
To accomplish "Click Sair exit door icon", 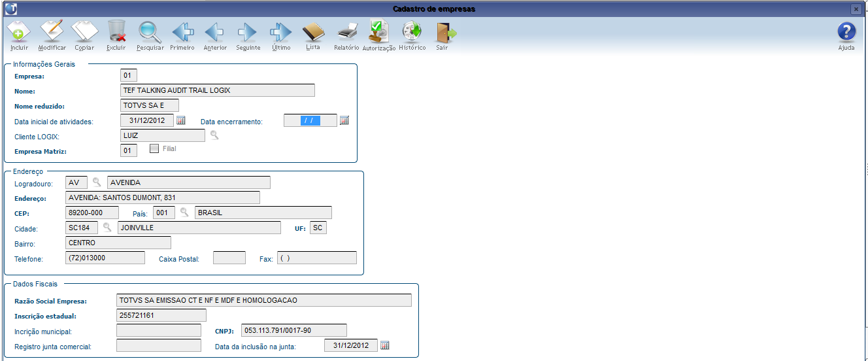I will click(446, 31).
